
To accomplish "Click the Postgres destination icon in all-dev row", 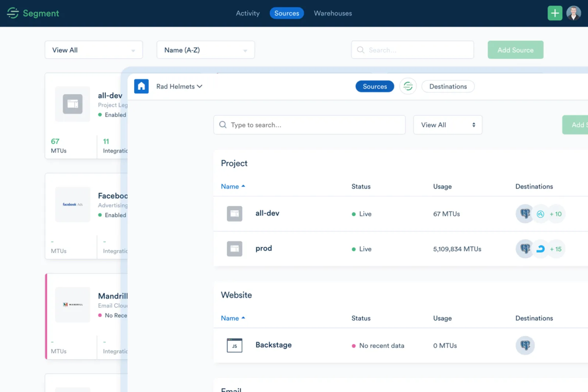I will (x=525, y=214).
